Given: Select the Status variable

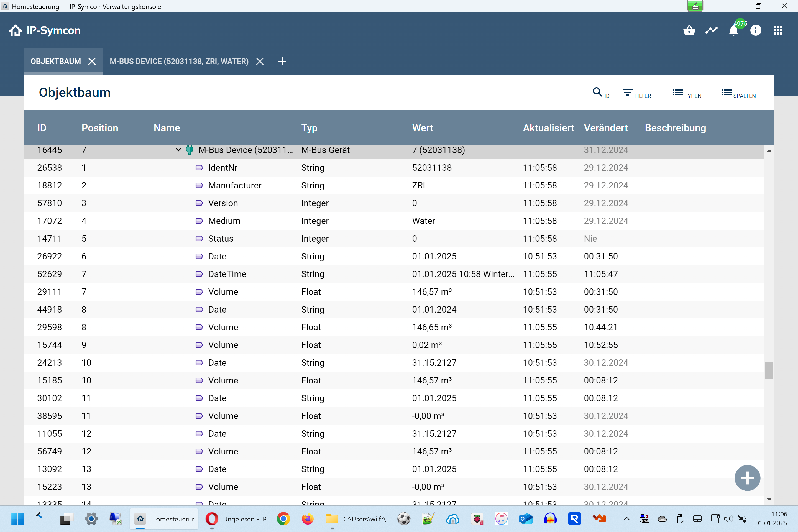Looking at the screenshot, I should tap(394, 239).
